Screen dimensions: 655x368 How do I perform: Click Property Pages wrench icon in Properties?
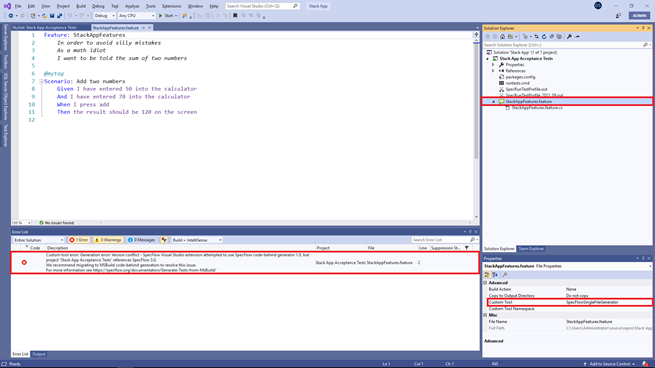[x=505, y=274]
